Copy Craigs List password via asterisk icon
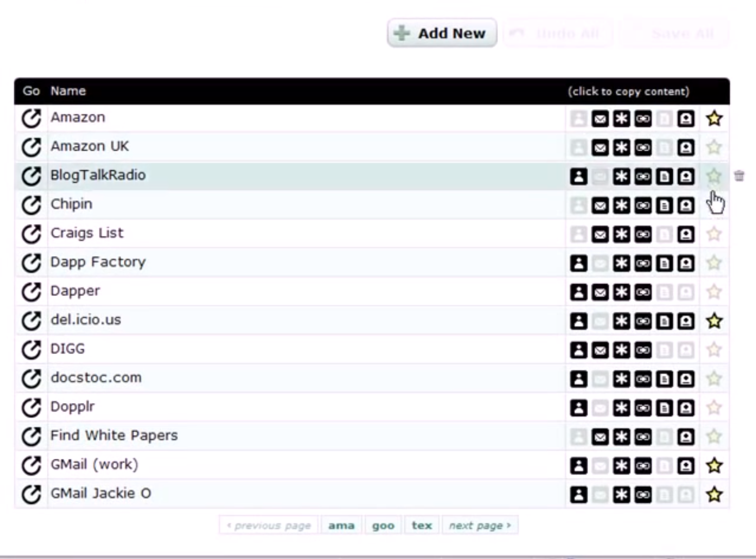The width and height of the screenshot is (756, 559). [x=622, y=234]
